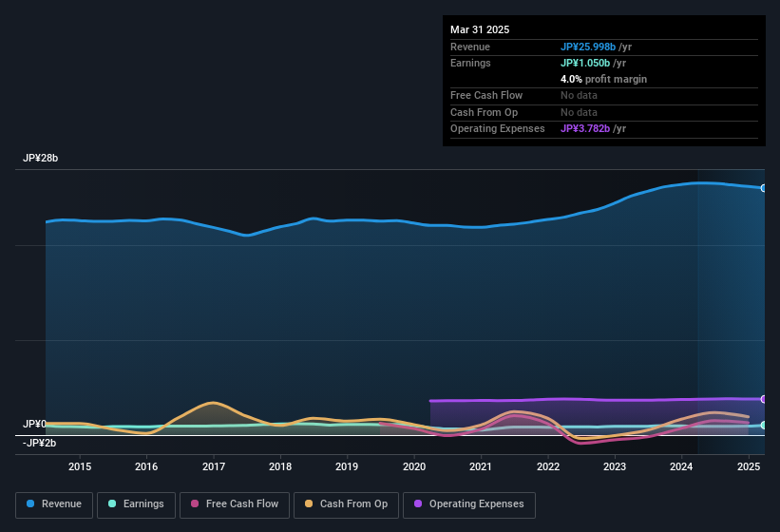780x532 pixels.
Task: Click the 2023 x-axis label
Action: click(x=615, y=466)
